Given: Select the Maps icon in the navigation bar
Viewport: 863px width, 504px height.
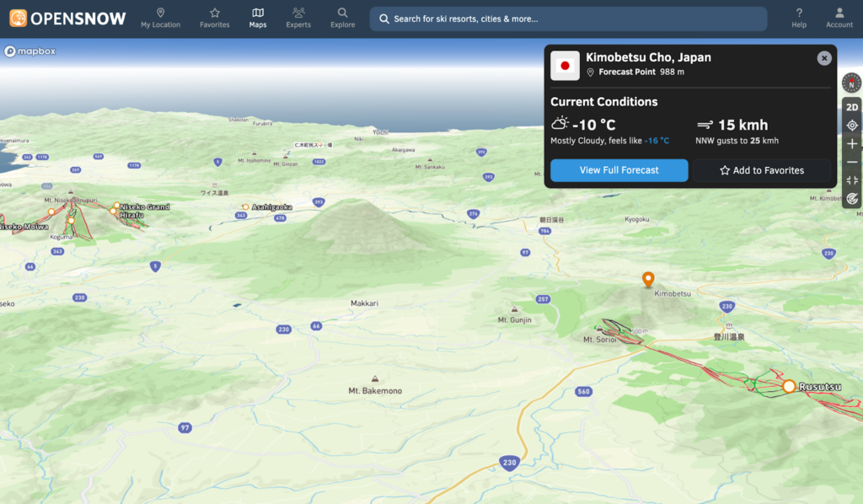Looking at the screenshot, I should (x=258, y=17).
